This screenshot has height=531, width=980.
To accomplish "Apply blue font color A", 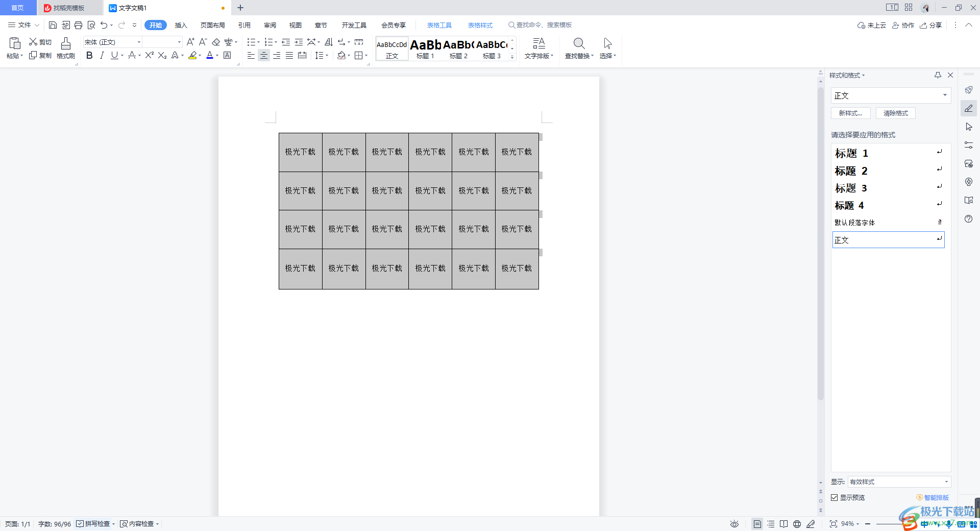I will 210,55.
